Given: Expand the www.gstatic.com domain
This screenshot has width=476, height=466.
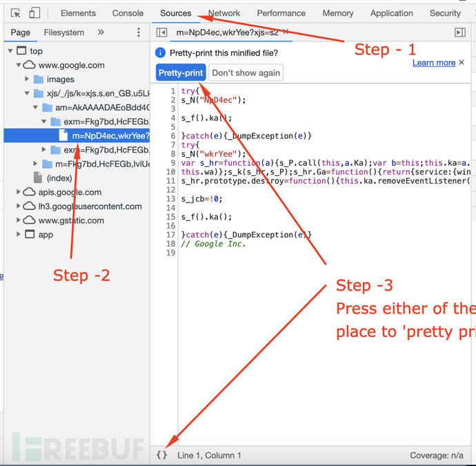Looking at the screenshot, I should pyautogui.click(x=18, y=220).
